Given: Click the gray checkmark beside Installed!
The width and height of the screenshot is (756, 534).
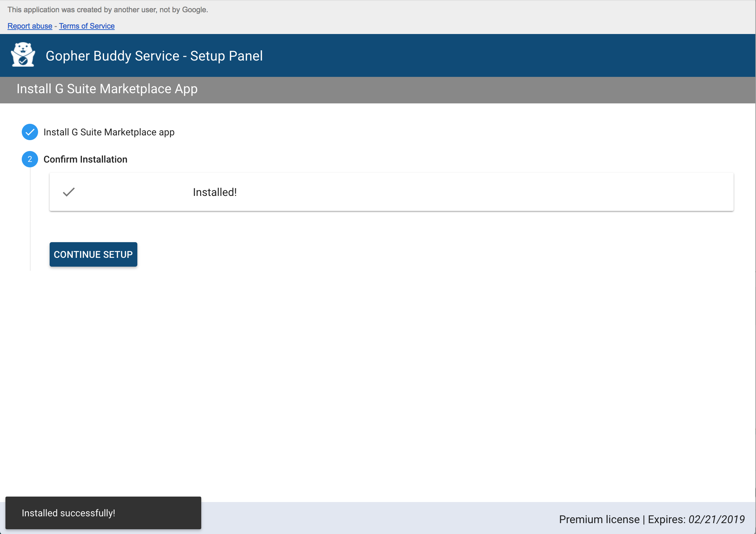Looking at the screenshot, I should point(69,192).
